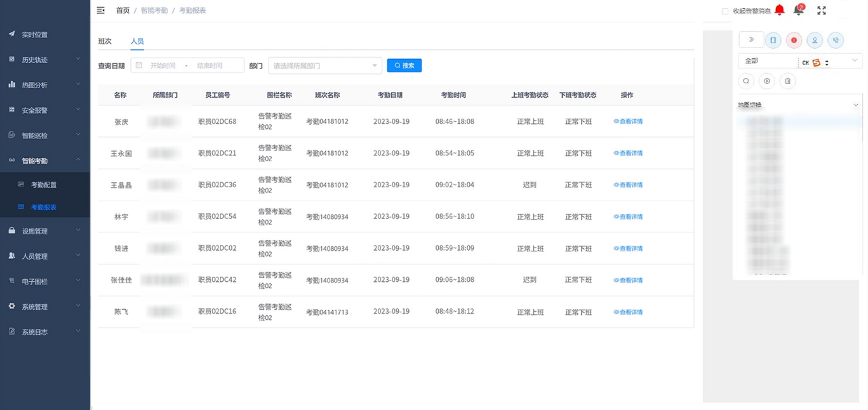Switch to the 班次 tab

pyautogui.click(x=105, y=41)
